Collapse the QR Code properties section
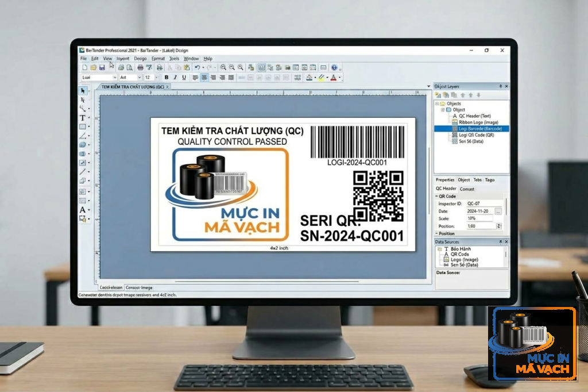Viewport: 588px width, 392px height. tap(437, 196)
